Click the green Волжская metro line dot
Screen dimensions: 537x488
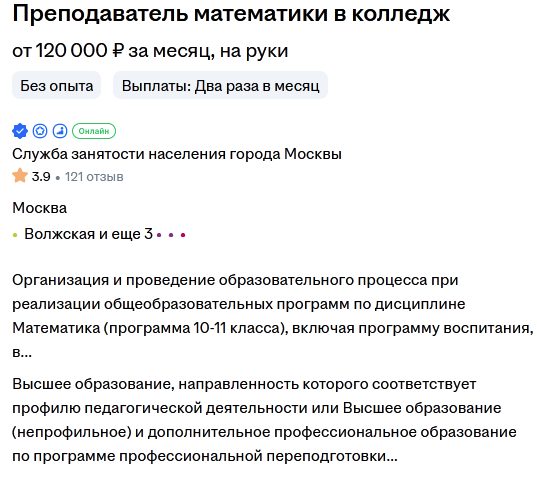pyautogui.click(x=15, y=235)
